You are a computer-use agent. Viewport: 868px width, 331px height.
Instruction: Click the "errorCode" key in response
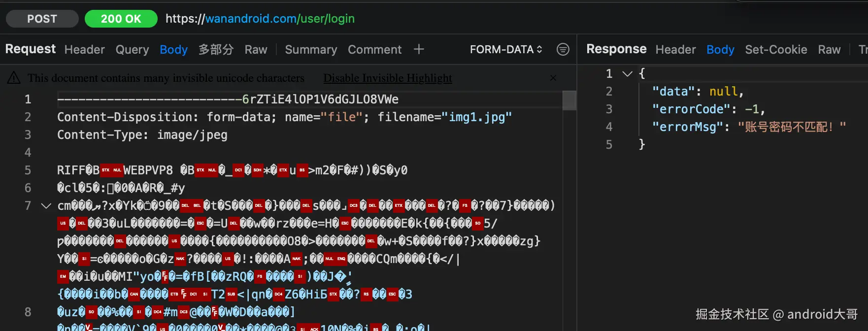point(691,109)
